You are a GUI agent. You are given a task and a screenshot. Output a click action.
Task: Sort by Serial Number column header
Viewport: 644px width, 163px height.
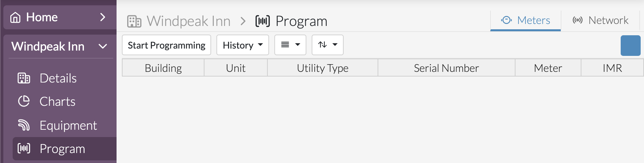(446, 68)
